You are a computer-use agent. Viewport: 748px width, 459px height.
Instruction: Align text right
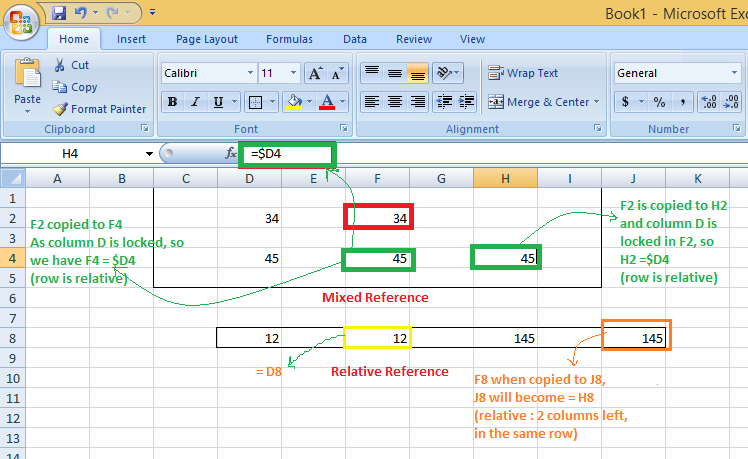pyautogui.click(x=417, y=102)
